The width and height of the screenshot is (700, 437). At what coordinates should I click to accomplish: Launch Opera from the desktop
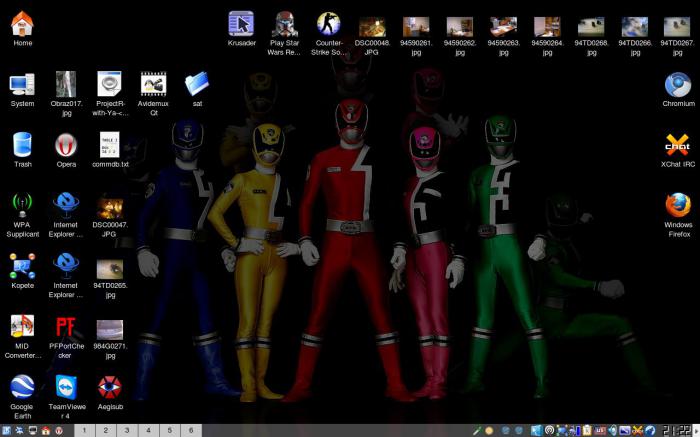[66, 150]
